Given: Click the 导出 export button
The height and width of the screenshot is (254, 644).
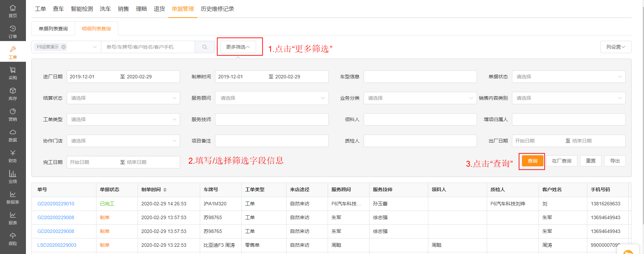Looking at the screenshot, I should coord(615,161).
